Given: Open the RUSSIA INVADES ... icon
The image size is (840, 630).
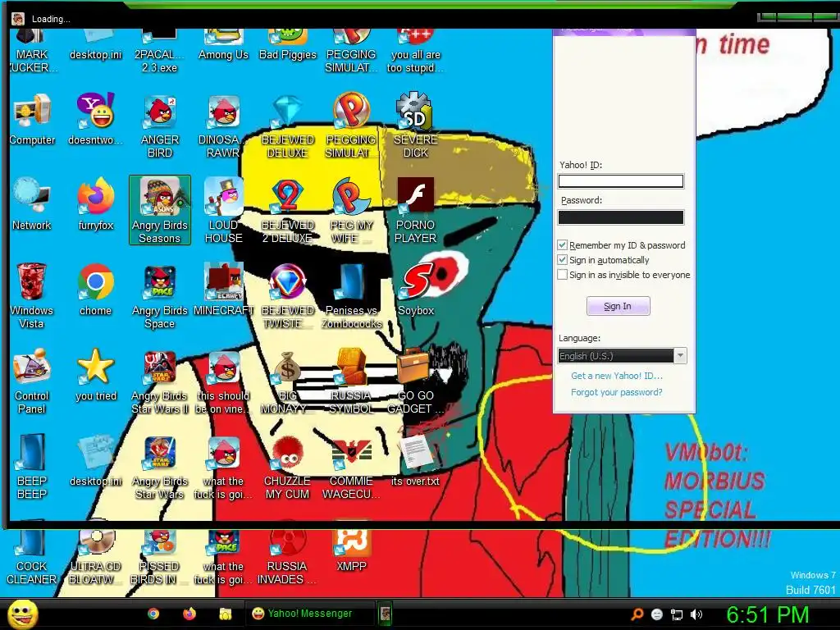Looking at the screenshot, I should [x=288, y=556].
